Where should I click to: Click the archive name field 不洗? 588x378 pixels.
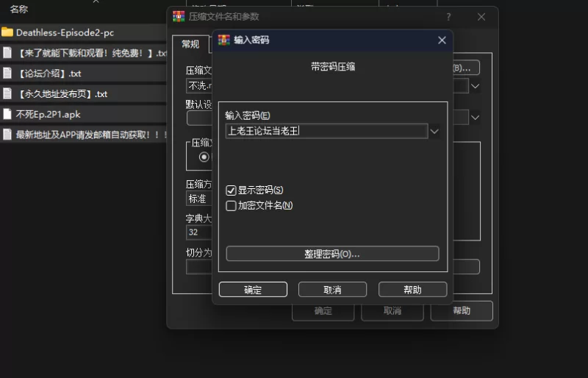199,86
